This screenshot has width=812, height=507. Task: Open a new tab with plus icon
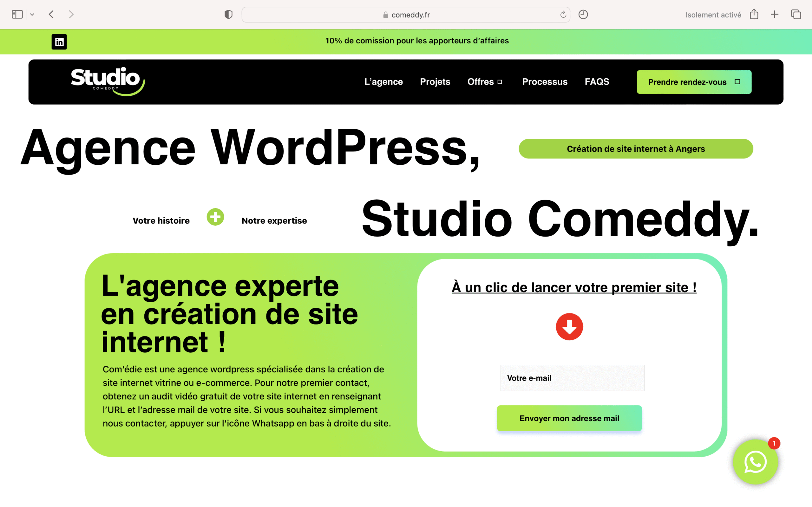pos(775,15)
